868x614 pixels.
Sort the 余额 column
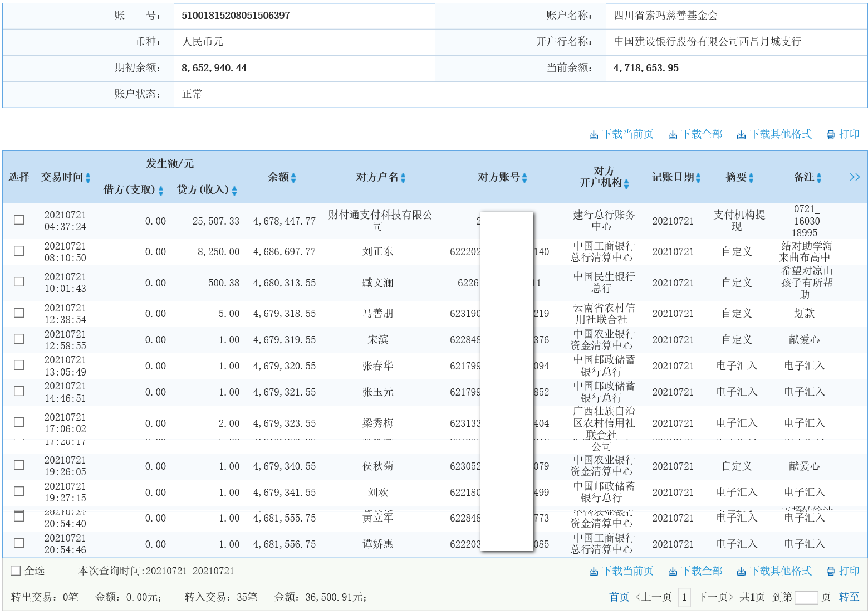(295, 177)
